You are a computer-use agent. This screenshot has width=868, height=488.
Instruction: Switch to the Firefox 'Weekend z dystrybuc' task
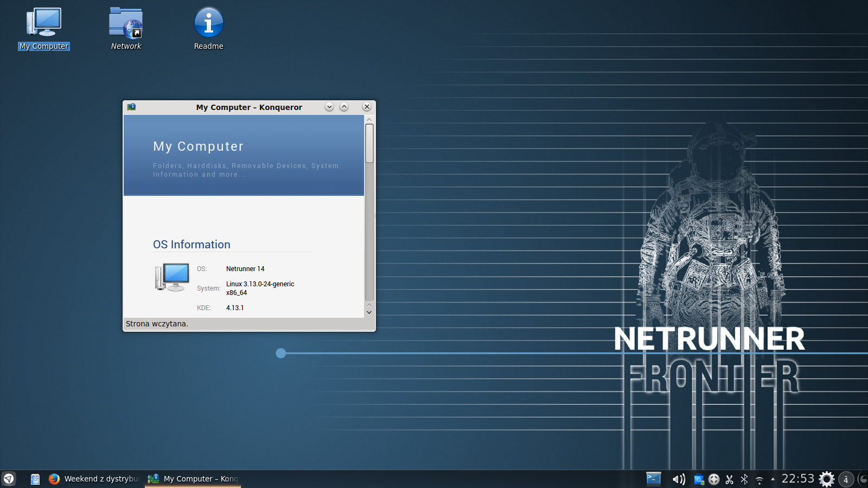click(94, 479)
